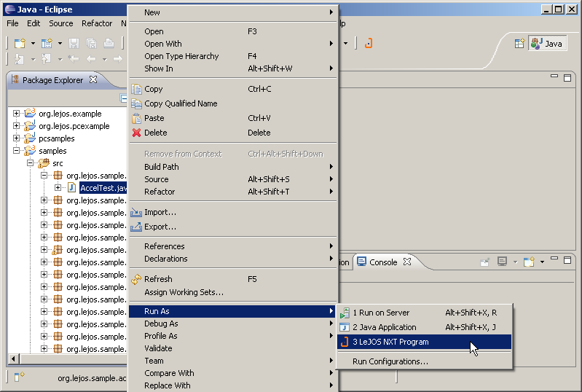Close the Console view tab
Image resolution: width=582 pixels, height=392 pixels.
click(x=407, y=262)
